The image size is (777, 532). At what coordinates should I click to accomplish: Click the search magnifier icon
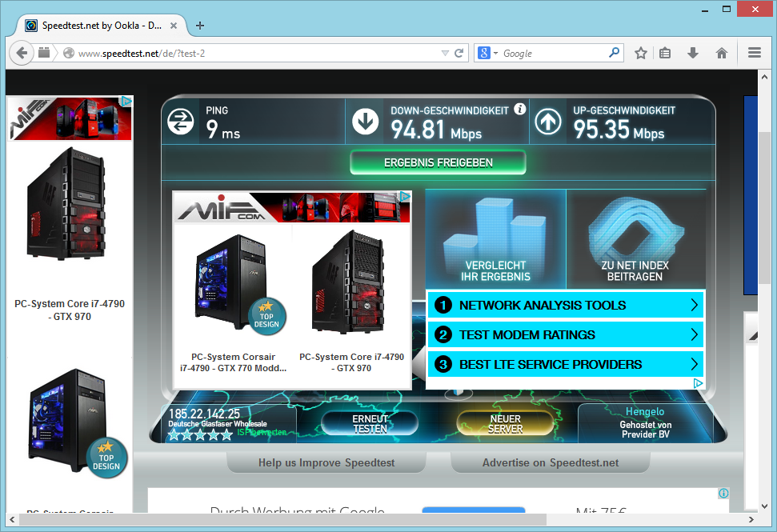614,53
